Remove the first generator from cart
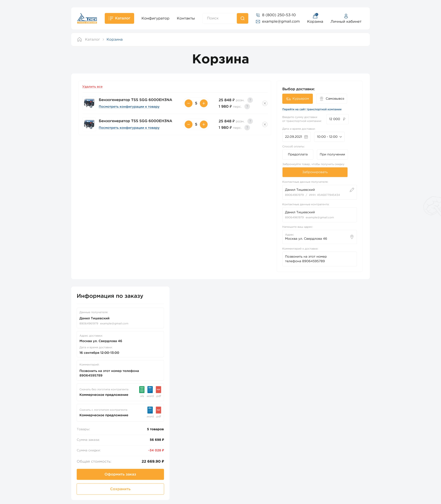The image size is (441, 504). [x=265, y=103]
